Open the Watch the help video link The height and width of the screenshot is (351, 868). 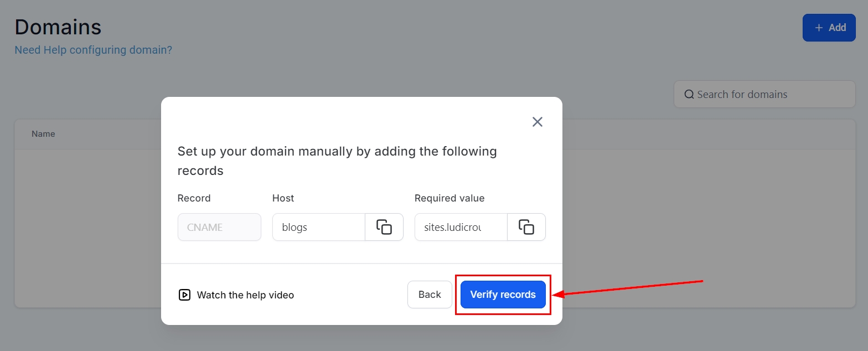tap(245, 295)
